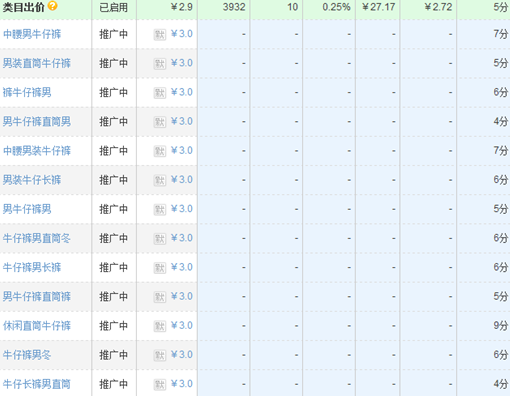Screen dimensions: 510x397
Task: Click the 0.25% rate in the 类目出价 row
Action: pos(336,7)
